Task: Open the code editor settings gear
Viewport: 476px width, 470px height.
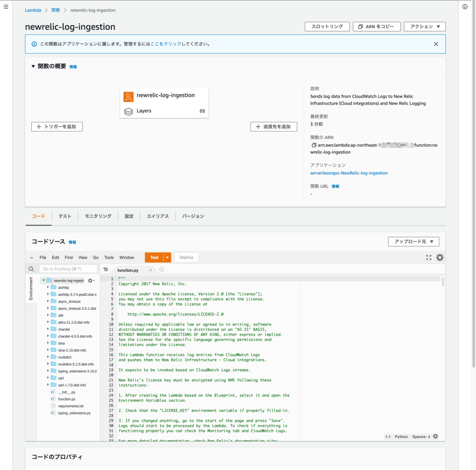Action: (440, 257)
